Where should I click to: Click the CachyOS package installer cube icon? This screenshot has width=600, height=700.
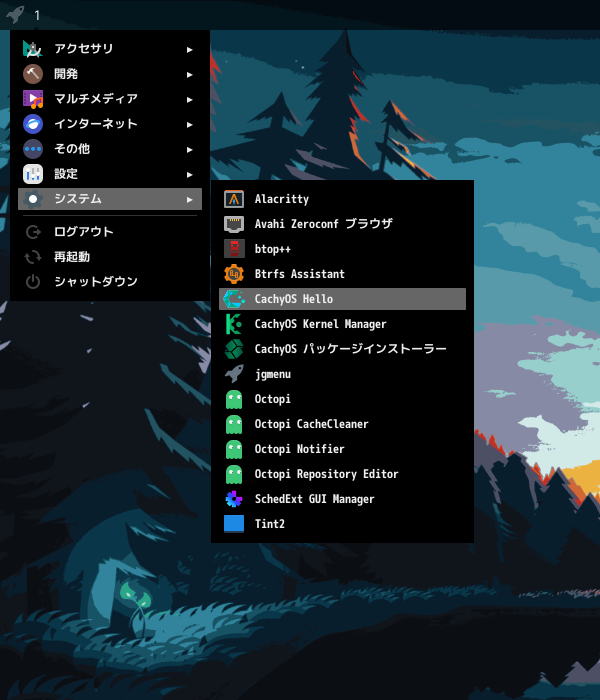234,349
